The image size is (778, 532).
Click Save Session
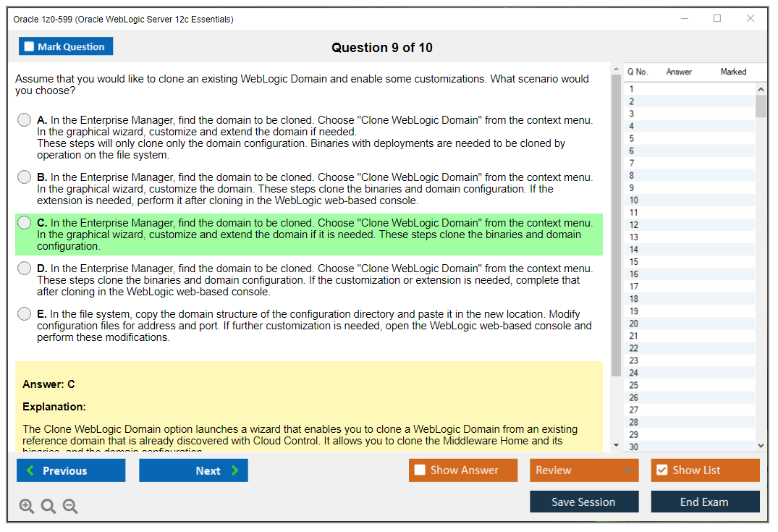pyautogui.click(x=583, y=502)
